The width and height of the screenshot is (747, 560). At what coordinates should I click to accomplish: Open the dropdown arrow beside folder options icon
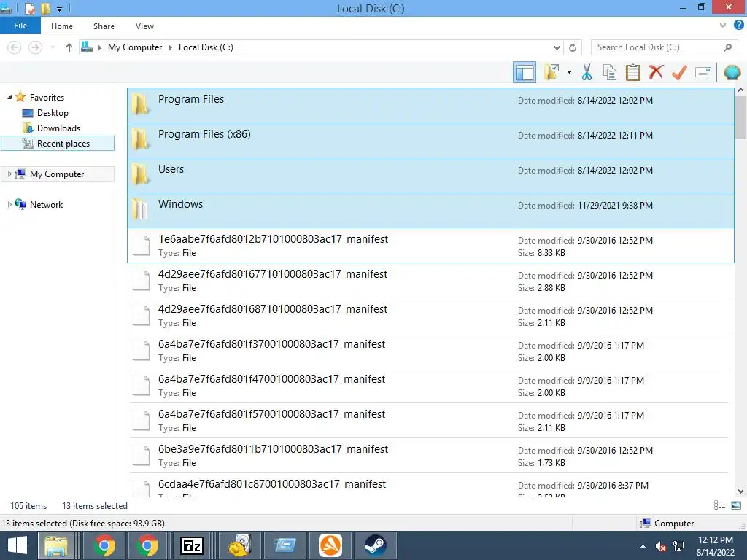pos(569,72)
